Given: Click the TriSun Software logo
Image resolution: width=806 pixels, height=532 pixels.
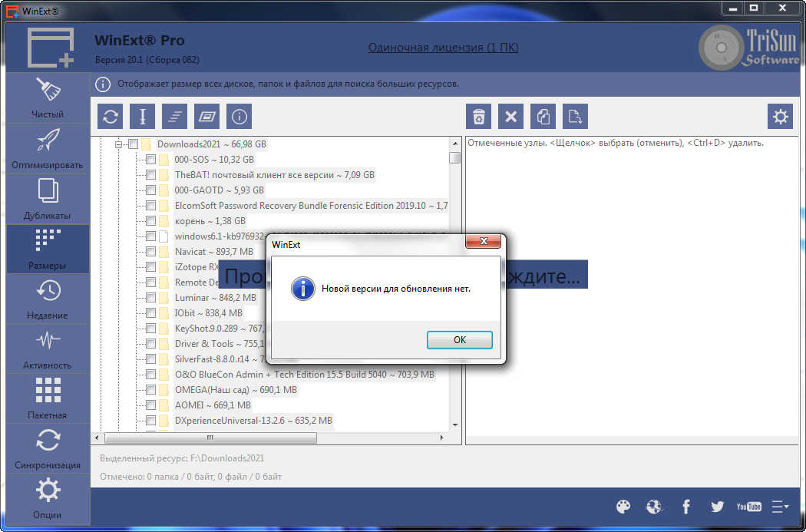Looking at the screenshot, I should click(748, 48).
